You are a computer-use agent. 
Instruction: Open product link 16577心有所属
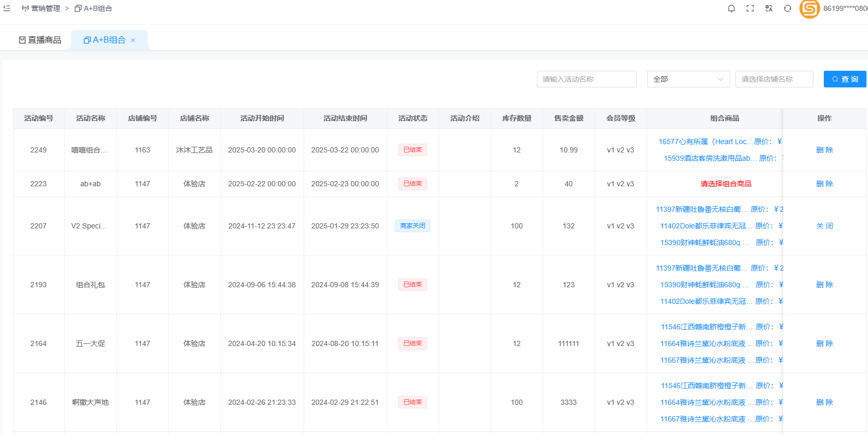pyautogui.click(x=704, y=142)
